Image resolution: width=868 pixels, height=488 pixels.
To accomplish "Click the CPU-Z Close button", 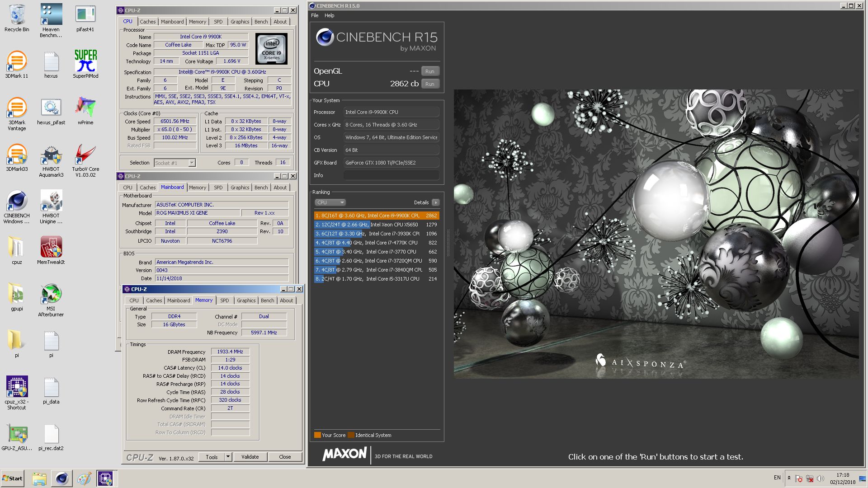I will click(285, 457).
